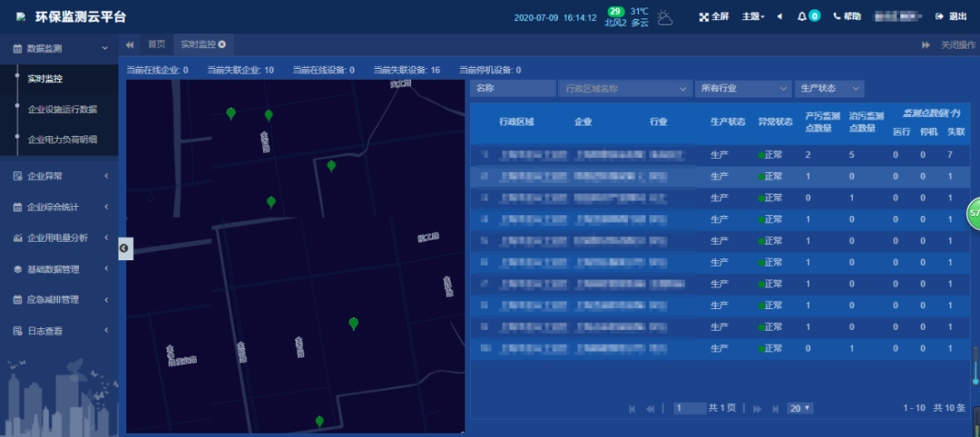Collapse the map panel with arrow handle
Image resolution: width=980 pixels, height=437 pixels.
point(125,248)
